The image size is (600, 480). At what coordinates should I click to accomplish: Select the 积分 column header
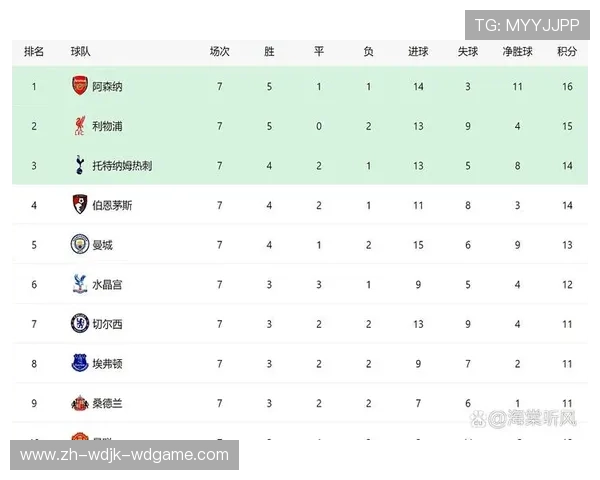(x=567, y=51)
